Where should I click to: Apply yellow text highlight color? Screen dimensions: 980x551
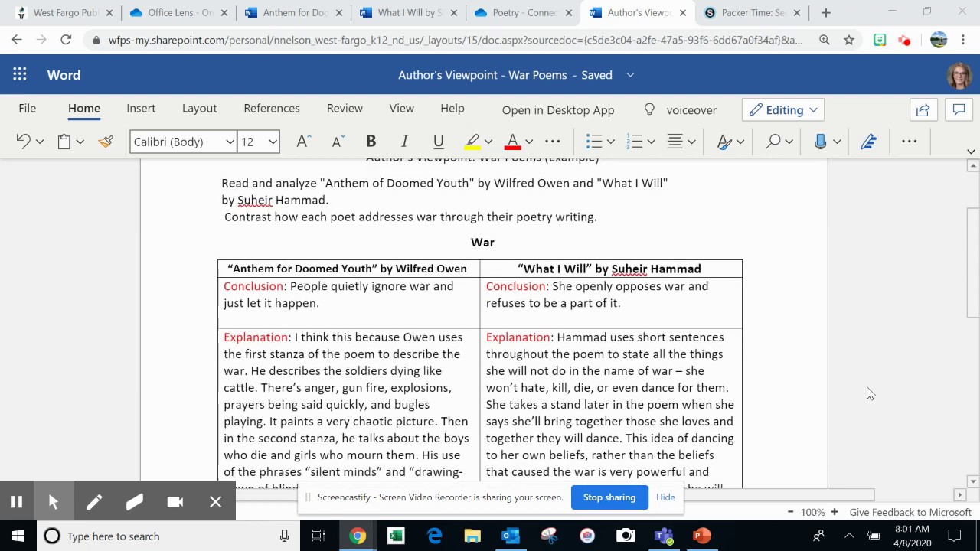coord(472,142)
